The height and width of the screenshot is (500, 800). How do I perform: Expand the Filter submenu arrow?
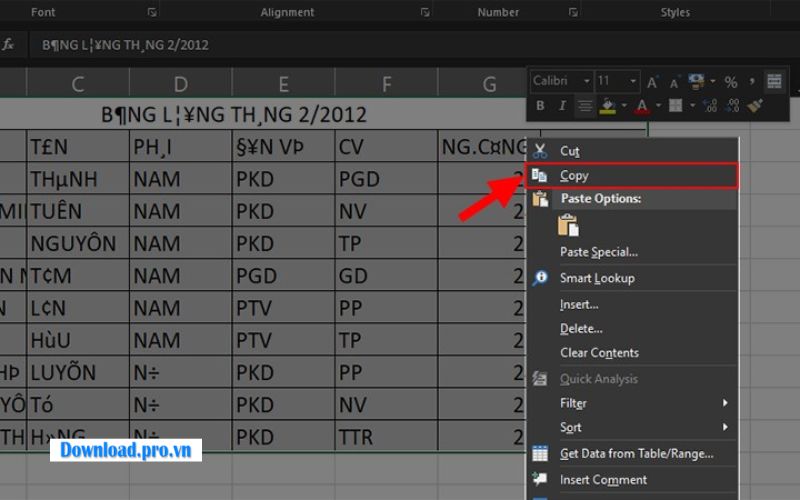(x=725, y=403)
